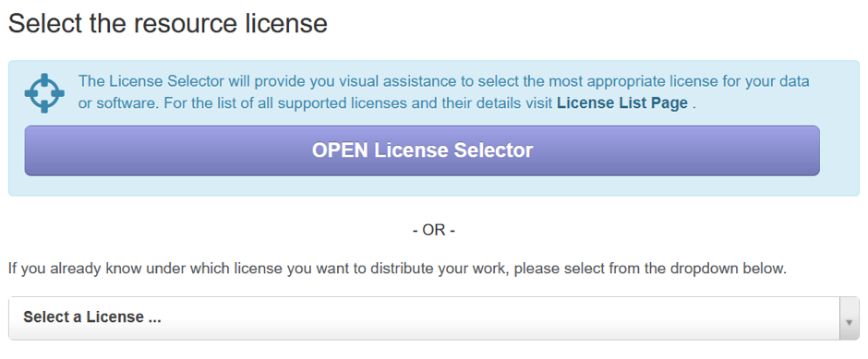
Task: Click the "Select the resource license" heading
Action: [168, 24]
